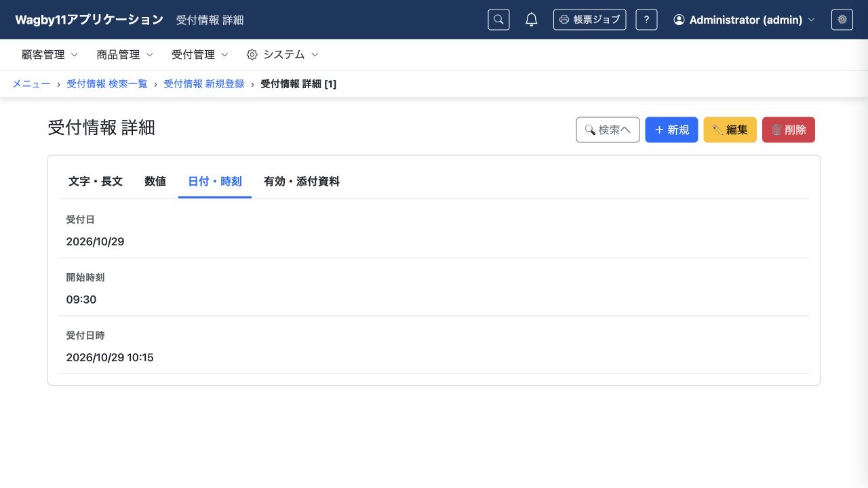868x488 pixels.
Task: Click the 開始時刻 value 09:30
Action: click(x=81, y=300)
